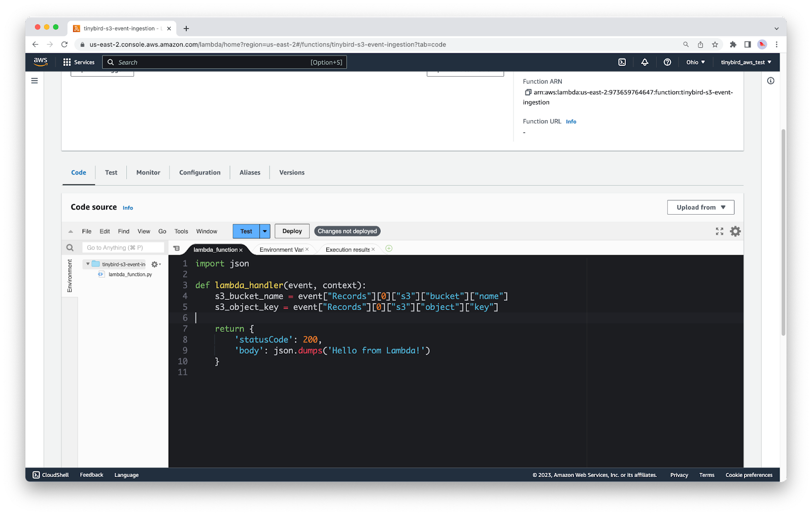
Task: Expand the Test button dropdown arrow
Action: point(265,231)
